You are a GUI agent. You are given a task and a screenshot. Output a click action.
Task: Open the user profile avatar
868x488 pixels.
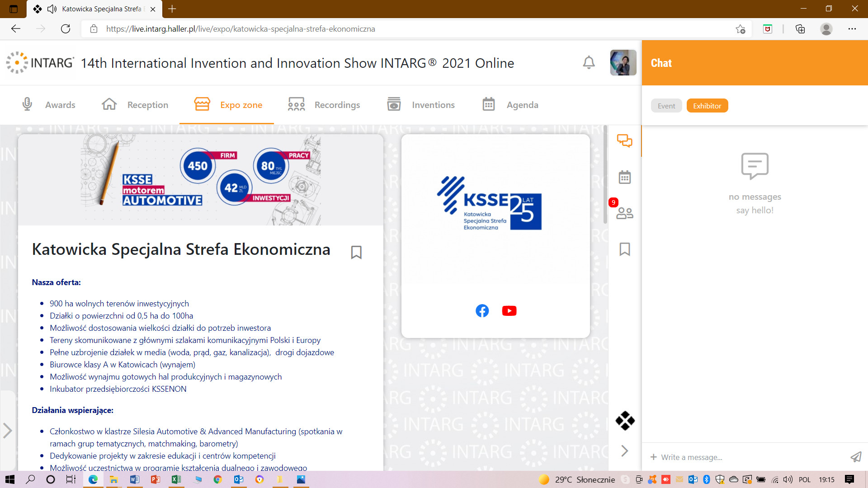point(623,62)
